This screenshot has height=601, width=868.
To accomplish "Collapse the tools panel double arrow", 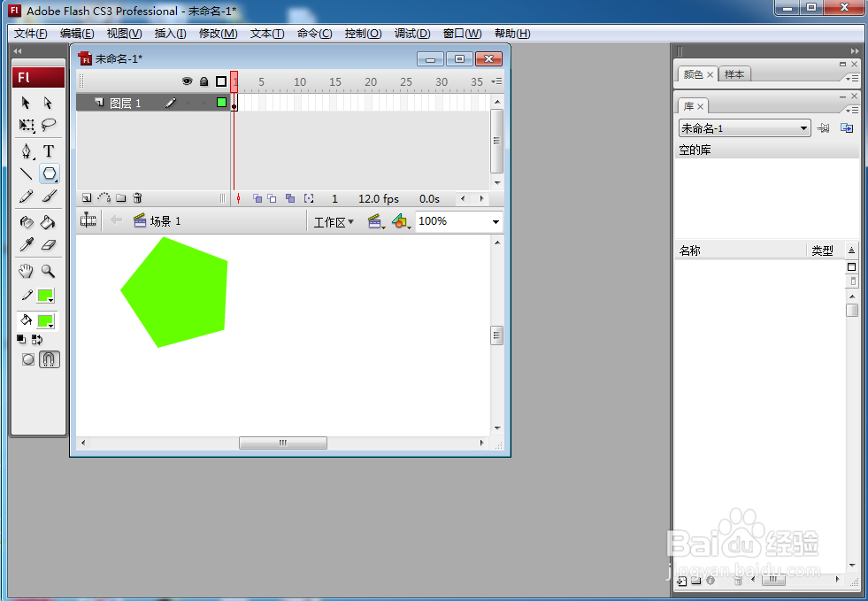I will [x=18, y=51].
